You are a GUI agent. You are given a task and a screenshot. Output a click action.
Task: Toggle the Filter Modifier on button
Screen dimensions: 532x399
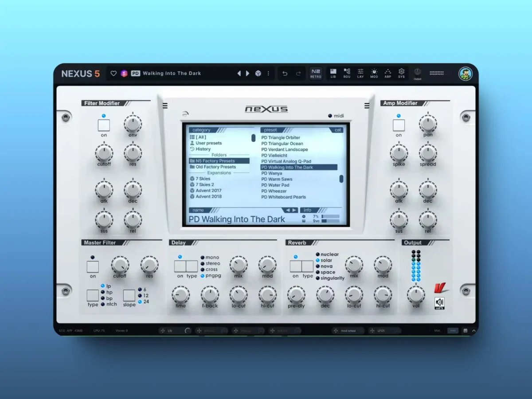click(104, 125)
